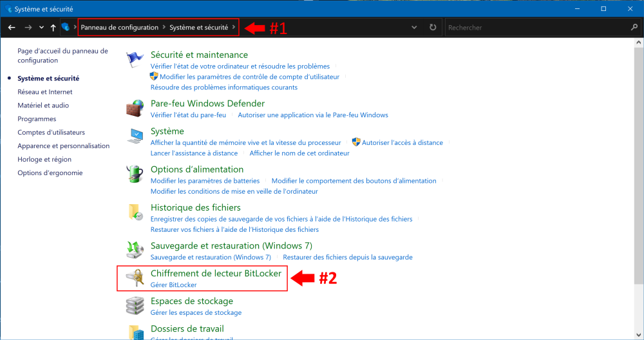644x340 pixels.
Task: Click Autoriser l'accès à distance link
Action: point(402,143)
